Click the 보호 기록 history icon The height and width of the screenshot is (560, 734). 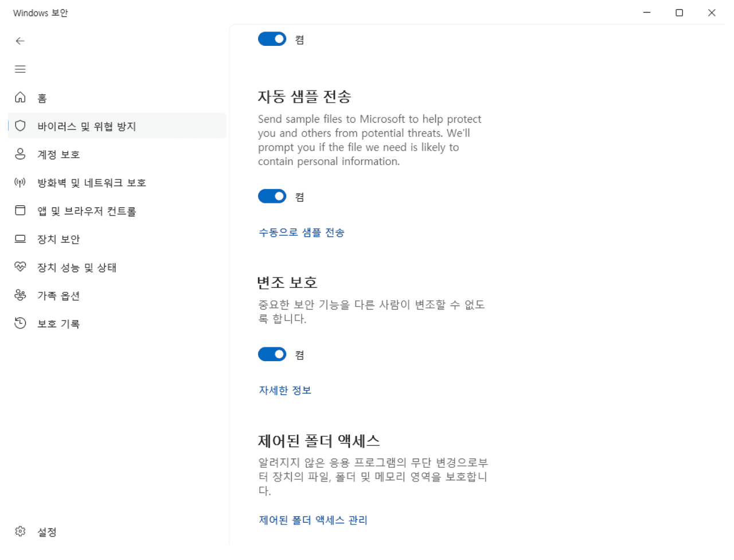[20, 323]
